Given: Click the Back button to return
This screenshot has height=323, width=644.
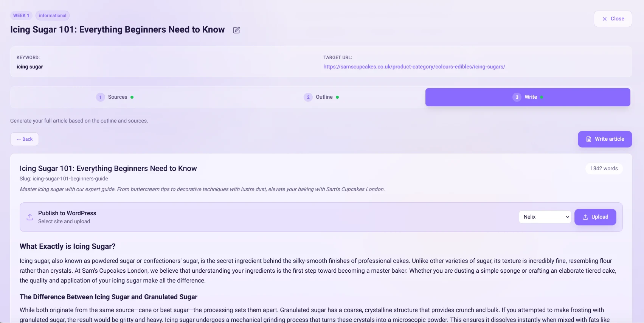Looking at the screenshot, I should pos(24,139).
